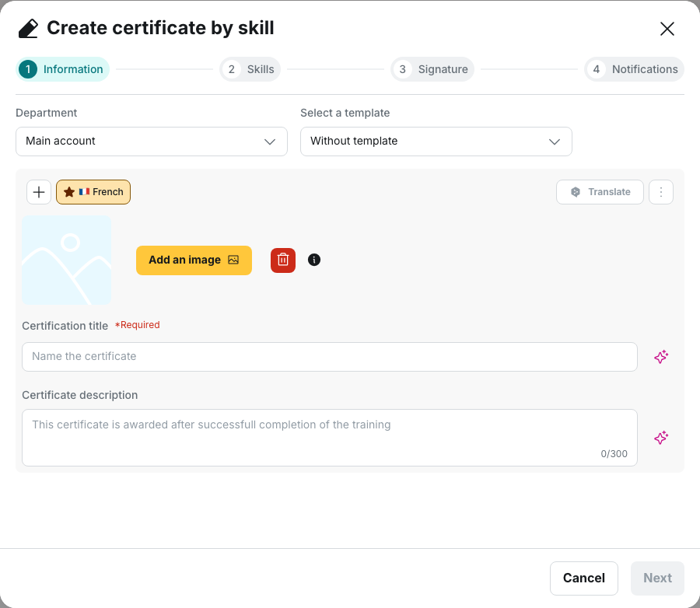
Task: Click the Translate button
Action: pyautogui.click(x=600, y=192)
